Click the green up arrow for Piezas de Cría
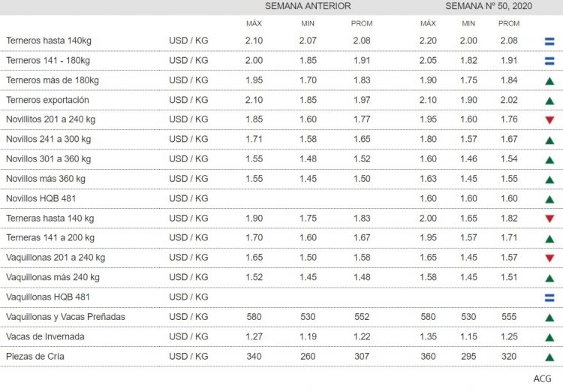The height and width of the screenshot is (392, 563). click(x=549, y=357)
